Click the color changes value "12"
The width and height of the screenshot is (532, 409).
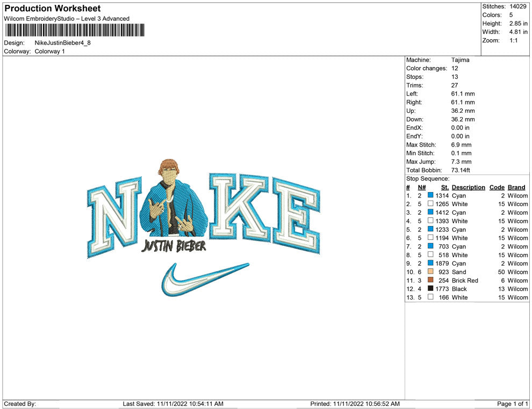[x=455, y=69]
